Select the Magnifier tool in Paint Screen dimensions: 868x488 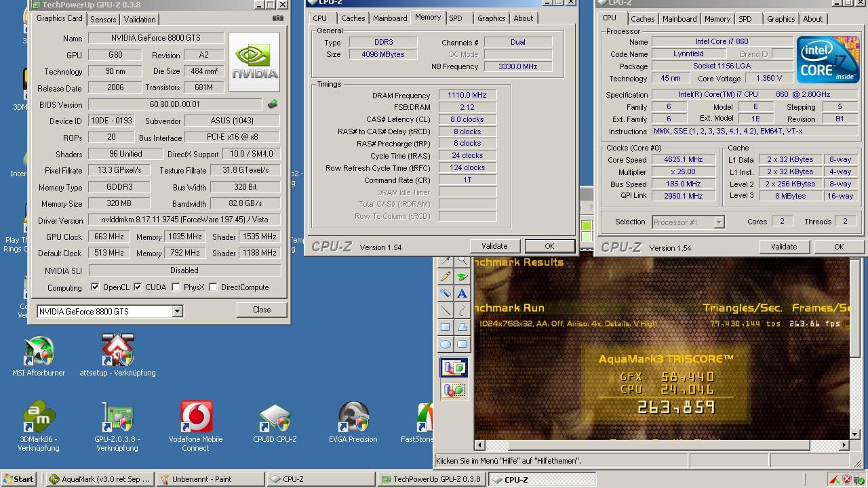462,261
